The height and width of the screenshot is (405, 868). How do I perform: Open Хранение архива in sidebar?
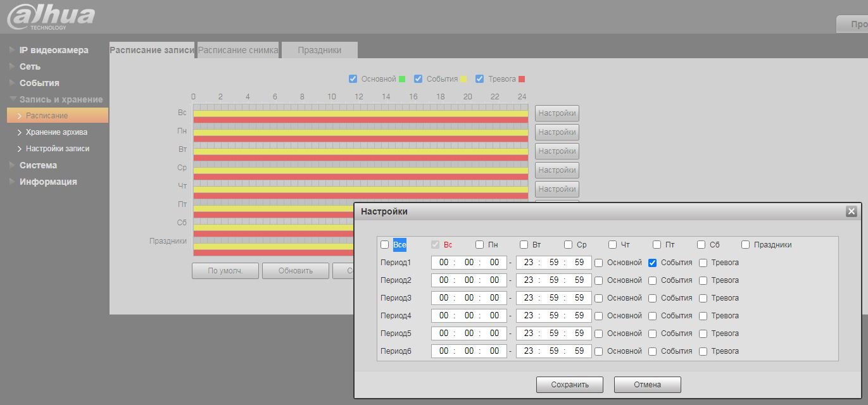(x=56, y=132)
